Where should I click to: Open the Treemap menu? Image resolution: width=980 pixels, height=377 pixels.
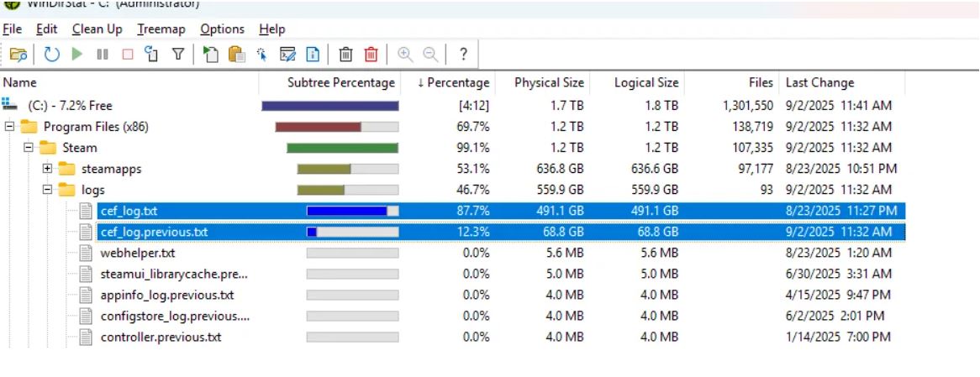[161, 29]
